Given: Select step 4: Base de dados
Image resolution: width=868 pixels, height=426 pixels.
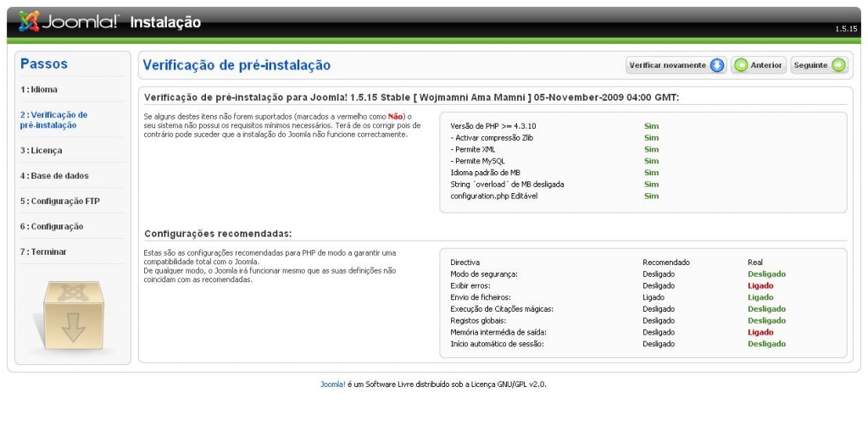Looking at the screenshot, I should tap(54, 176).
